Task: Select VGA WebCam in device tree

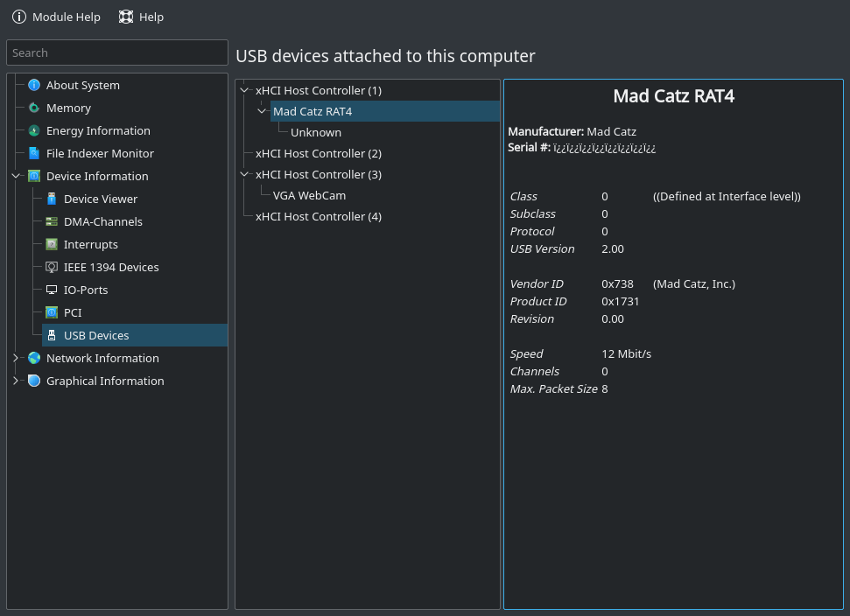Action: point(309,195)
